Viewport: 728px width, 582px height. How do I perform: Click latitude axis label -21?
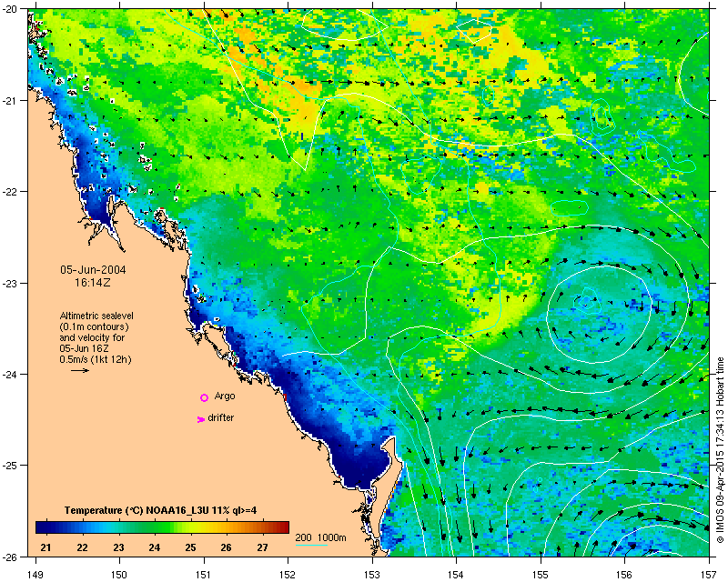pyautogui.click(x=9, y=100)
